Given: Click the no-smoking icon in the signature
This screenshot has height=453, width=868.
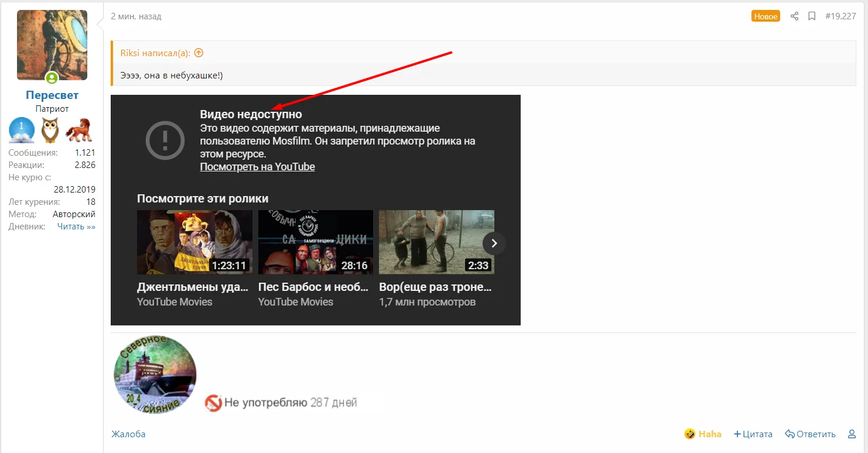Looking at the screenshot, I should (x=214, y=402).
